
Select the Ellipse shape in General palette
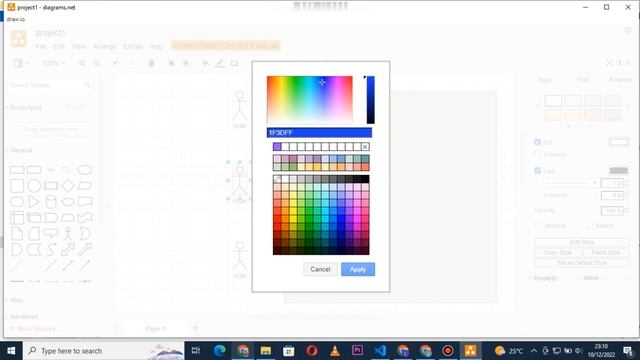[x=84, y=169]
